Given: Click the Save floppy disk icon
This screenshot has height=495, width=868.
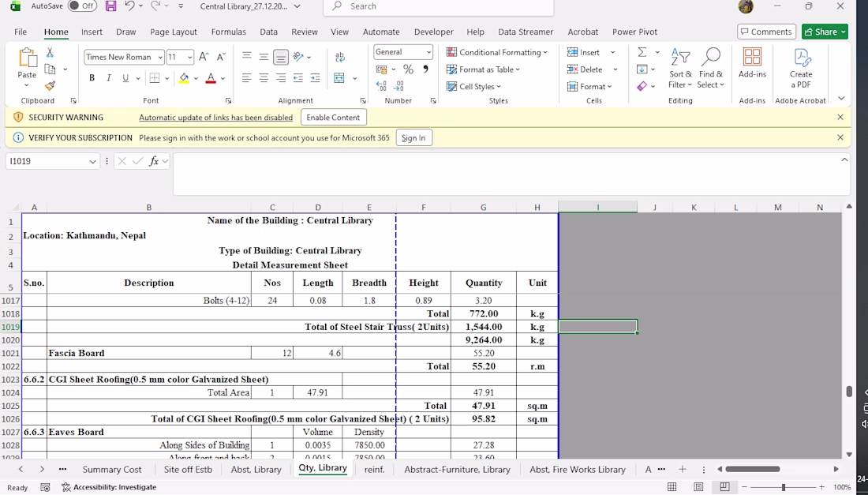Looking at the screenshot, I should (x=110, y=6).
